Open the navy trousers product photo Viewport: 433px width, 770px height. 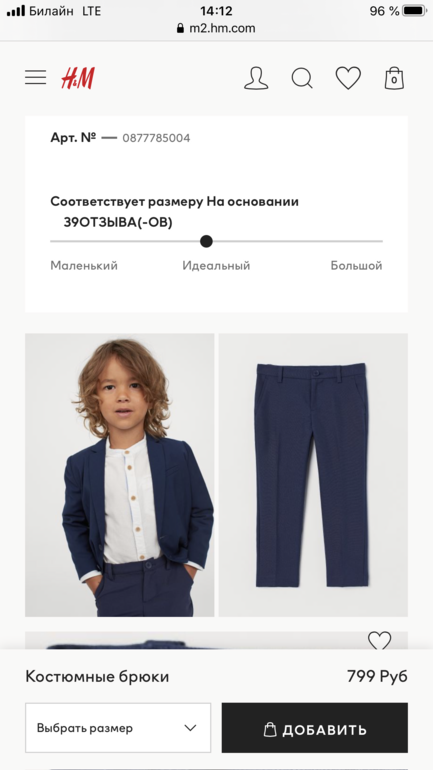point(313,475)
